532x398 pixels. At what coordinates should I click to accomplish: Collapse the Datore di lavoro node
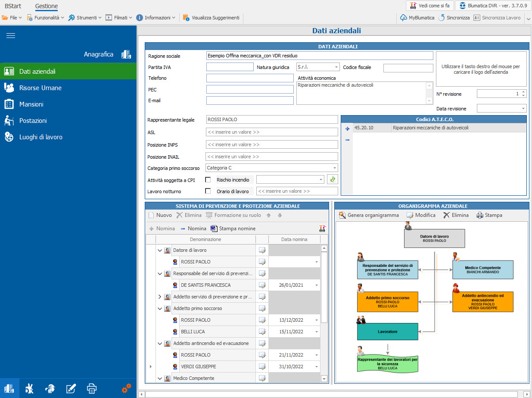pos(160,250)
